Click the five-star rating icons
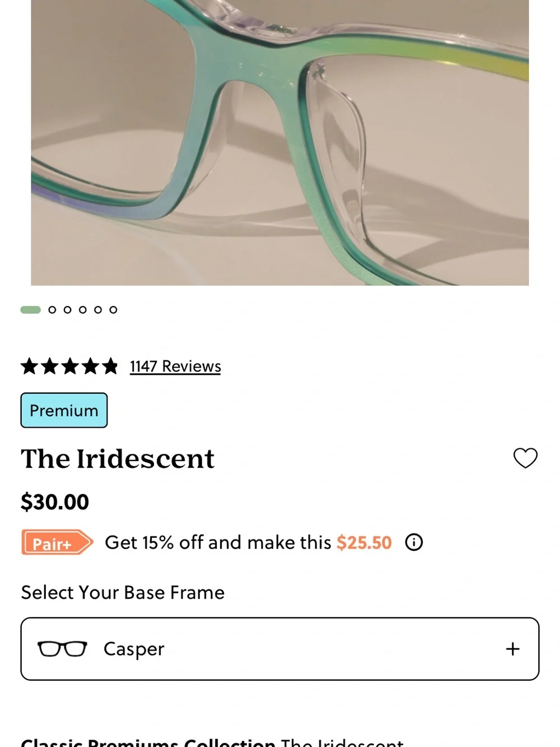560x747 pixels. click(x=69, y=366)
